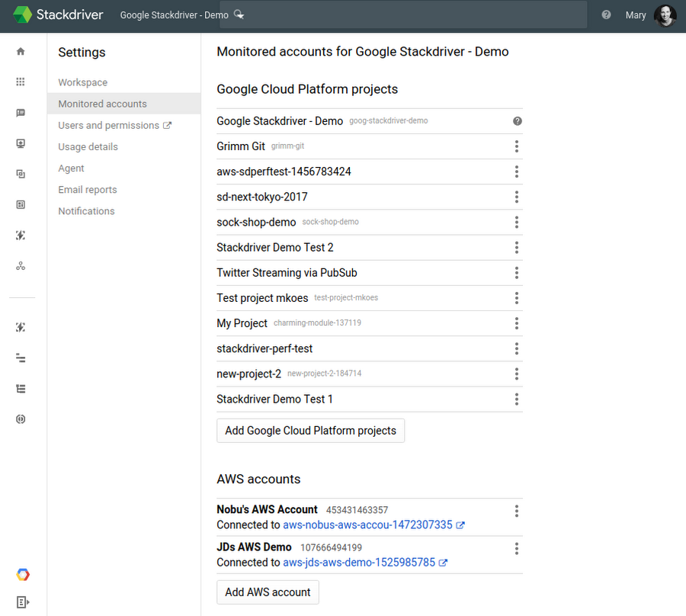The image size is (686, 616).
Task: Click the sd-next-tokyo-2017 project name
Action: pyautogui.click(x=262, y=197)
